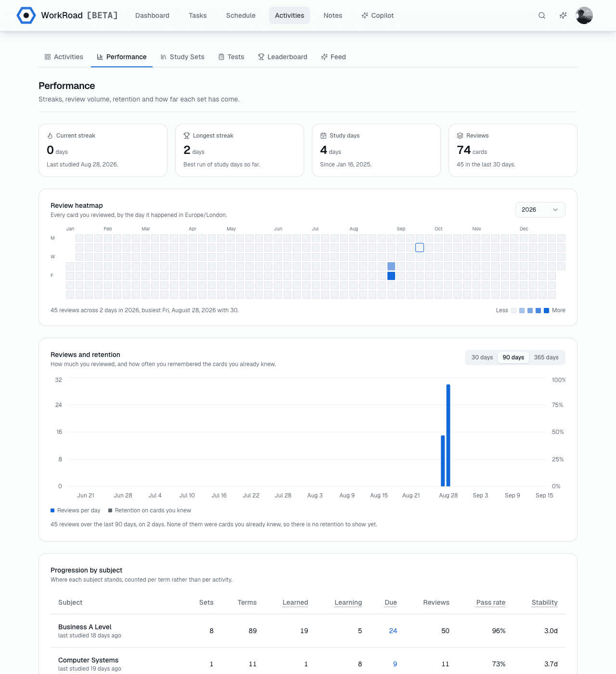The image size is (616, 674).
Task: Switch to the Study Sets tab
Action: pos(182,57)
